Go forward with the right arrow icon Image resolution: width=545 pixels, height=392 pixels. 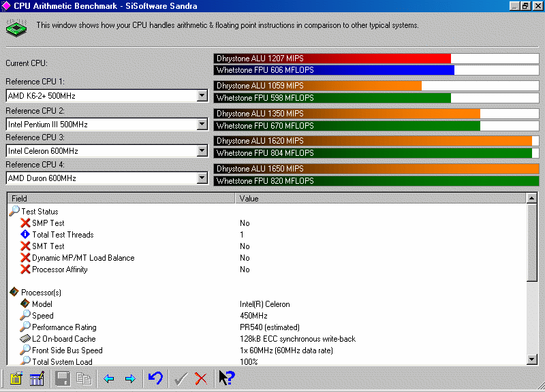[130, 378]
